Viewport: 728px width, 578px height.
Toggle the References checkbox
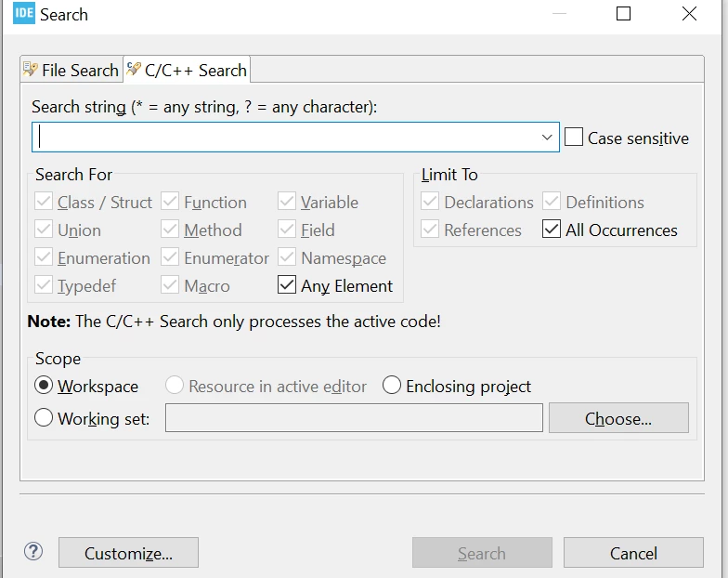(x=430, y=230)
